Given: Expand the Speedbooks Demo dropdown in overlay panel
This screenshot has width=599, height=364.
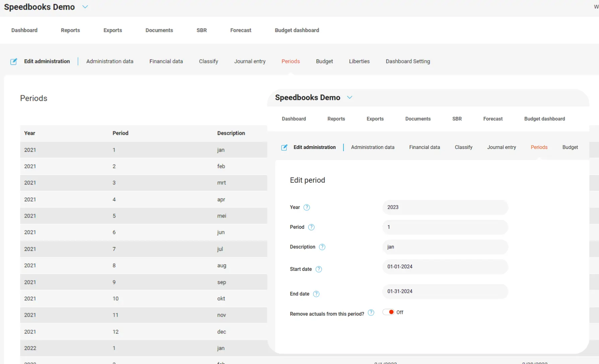Looking at the screenshot, I should coord(349,97).
